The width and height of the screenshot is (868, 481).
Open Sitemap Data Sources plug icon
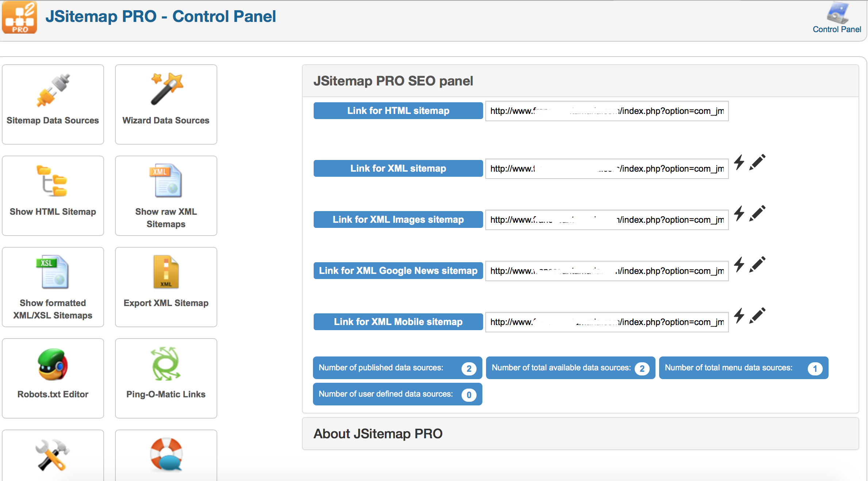53,91
